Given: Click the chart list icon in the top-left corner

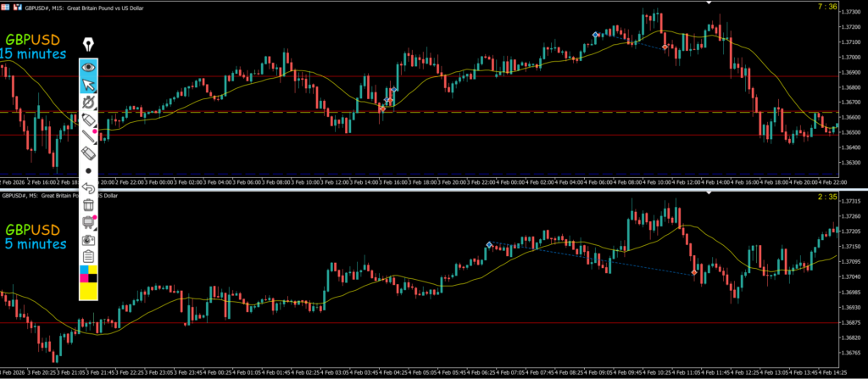Looking at the screenshot, I should point(6,6).
